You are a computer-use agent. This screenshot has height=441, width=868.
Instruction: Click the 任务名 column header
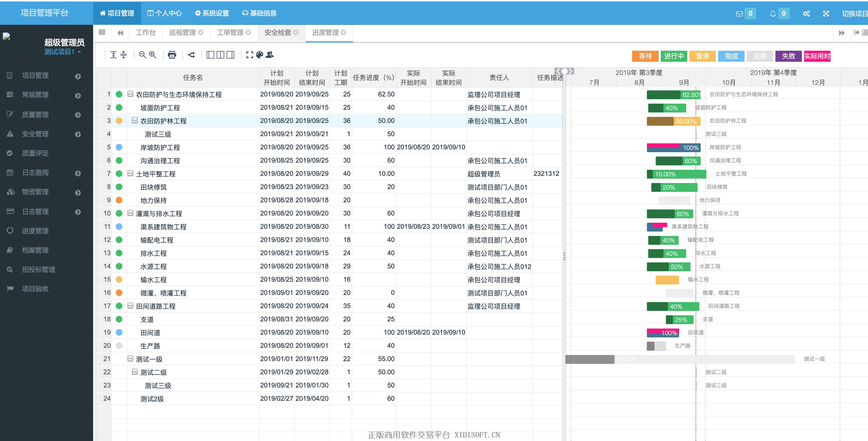tap(193, 77)
